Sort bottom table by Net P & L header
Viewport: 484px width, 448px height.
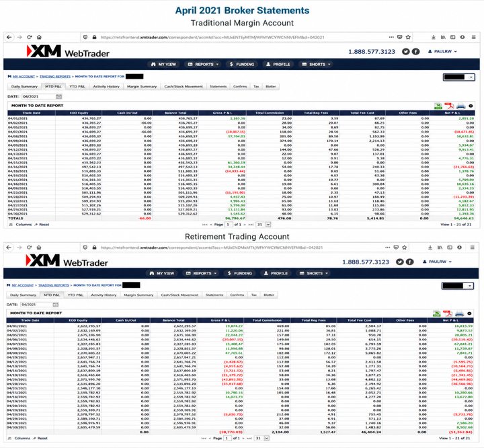(450, 320)
